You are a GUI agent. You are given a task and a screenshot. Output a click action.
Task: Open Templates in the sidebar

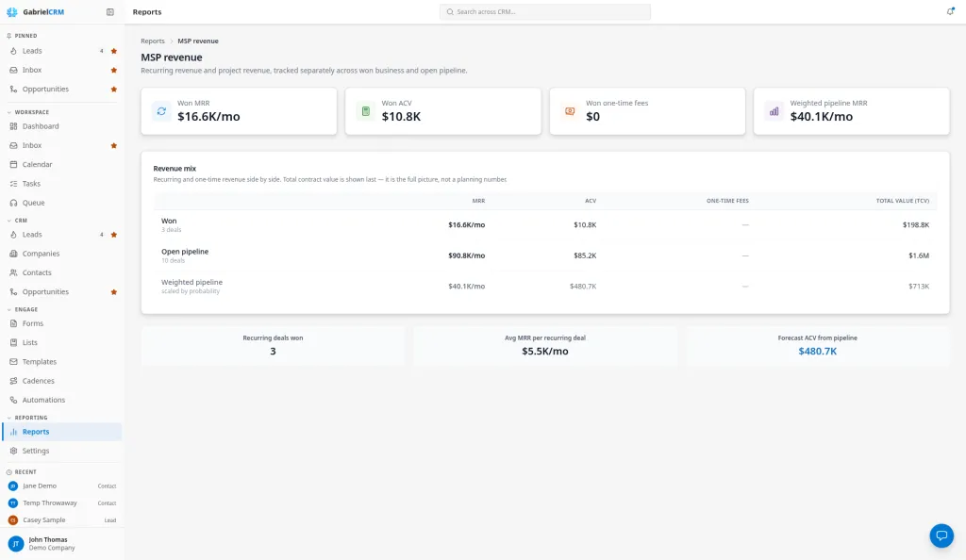61,361
